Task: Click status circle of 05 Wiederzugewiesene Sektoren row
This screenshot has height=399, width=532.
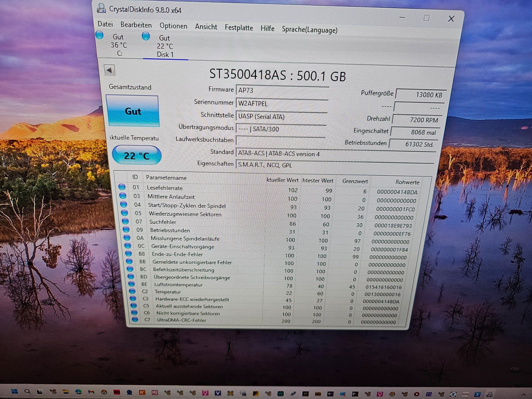Action: (124, 213)
